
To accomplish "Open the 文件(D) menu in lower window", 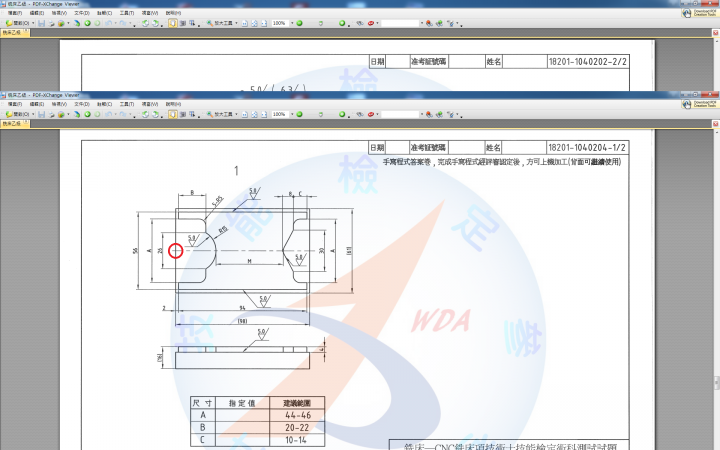I will click(82, 104).
